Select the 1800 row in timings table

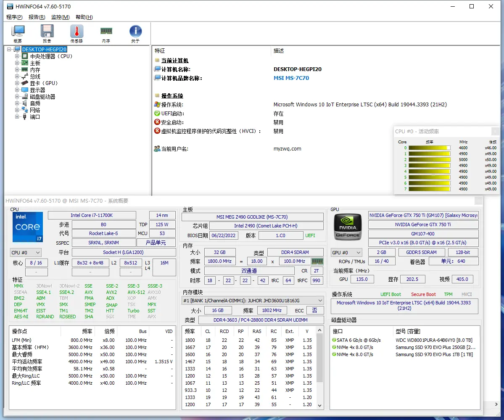(249, 340)
